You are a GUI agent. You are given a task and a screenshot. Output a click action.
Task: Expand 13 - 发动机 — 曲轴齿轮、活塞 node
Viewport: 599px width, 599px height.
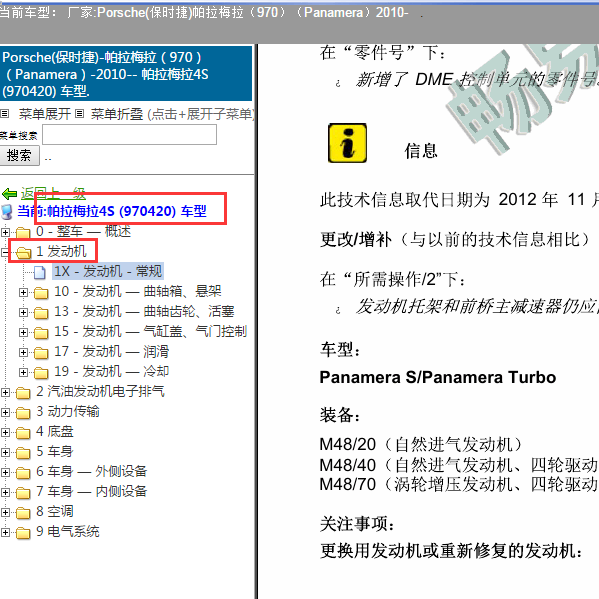pos(23,312)
